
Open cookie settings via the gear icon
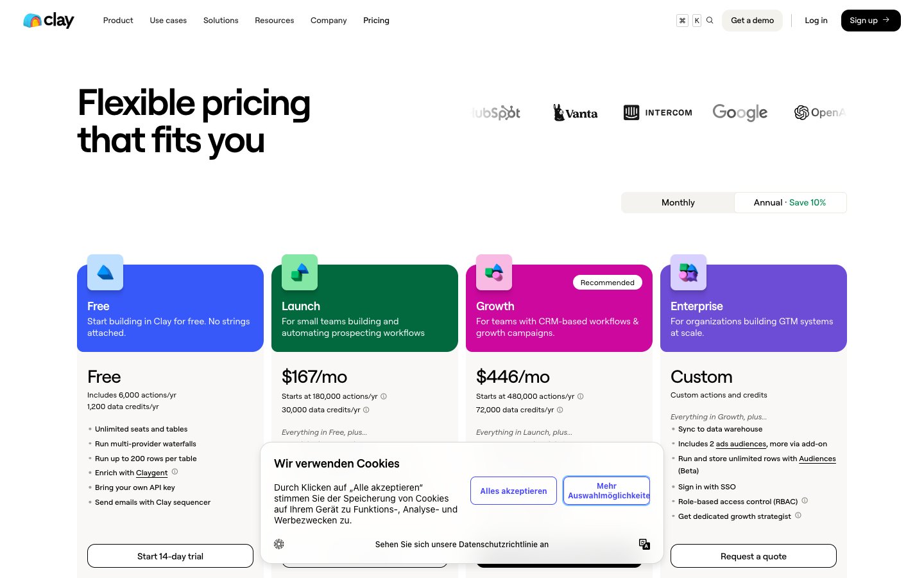(279, 544)
